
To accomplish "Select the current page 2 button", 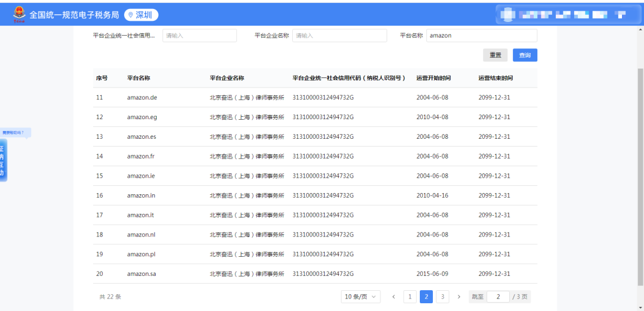I will click(x=426, y=297).
